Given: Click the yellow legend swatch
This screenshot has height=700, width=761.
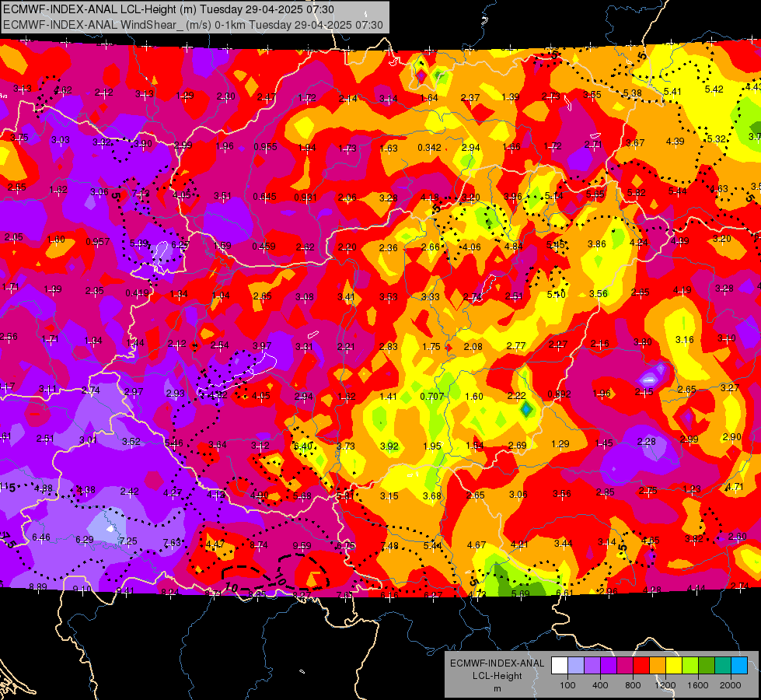Looking at the screenshot, I should (674, 666).
